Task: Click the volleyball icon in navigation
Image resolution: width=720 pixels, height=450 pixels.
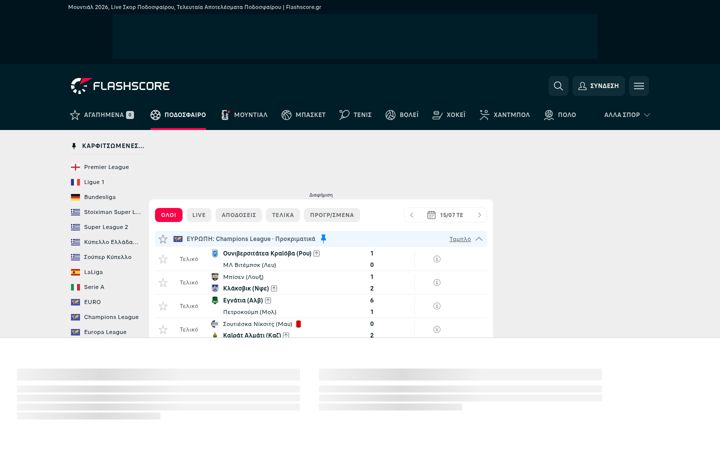Action: (390, 115)
